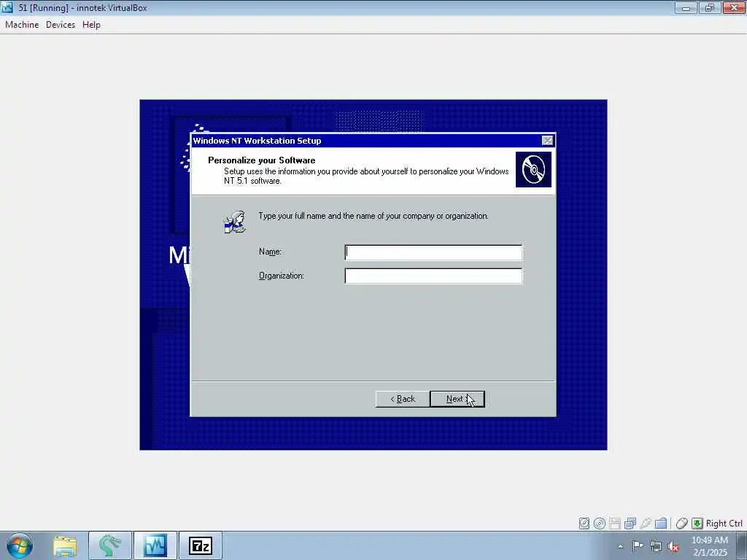Minimize the VirtualBox window
Image resolution: width=747 pixels, height=560 pixels.
pyautogui.click(x=686, y=7)
